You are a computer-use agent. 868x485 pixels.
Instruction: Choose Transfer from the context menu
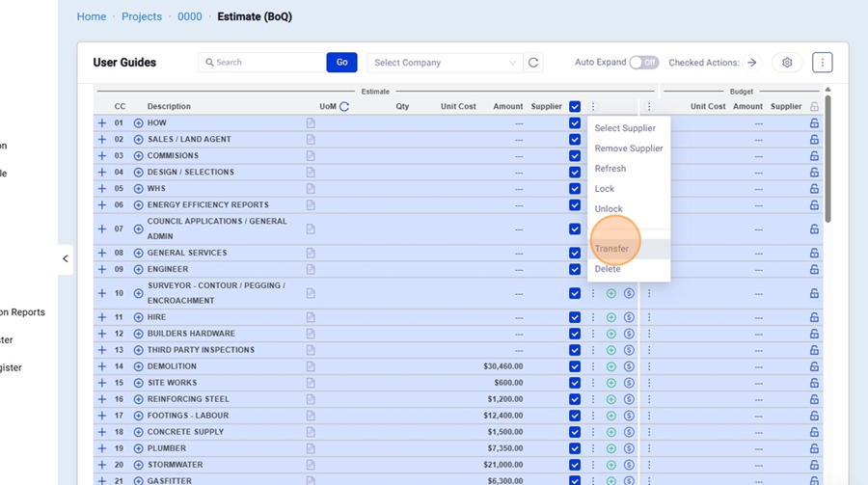(x=611, y=249)
